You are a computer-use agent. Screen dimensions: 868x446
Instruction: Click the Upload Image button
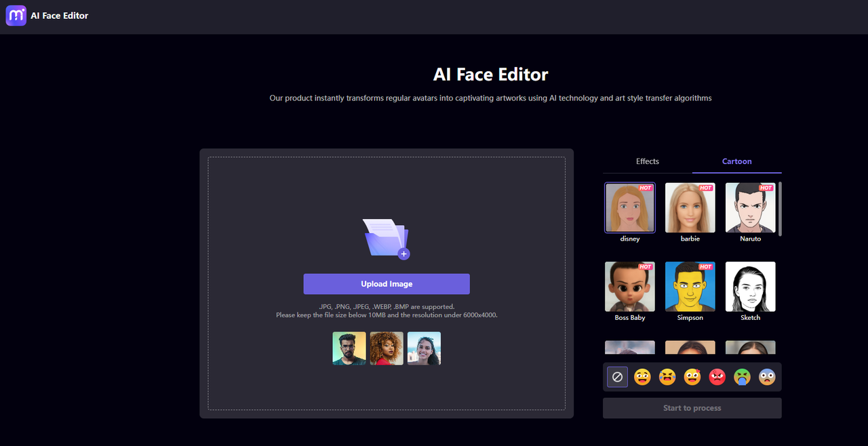pos(387,284)
